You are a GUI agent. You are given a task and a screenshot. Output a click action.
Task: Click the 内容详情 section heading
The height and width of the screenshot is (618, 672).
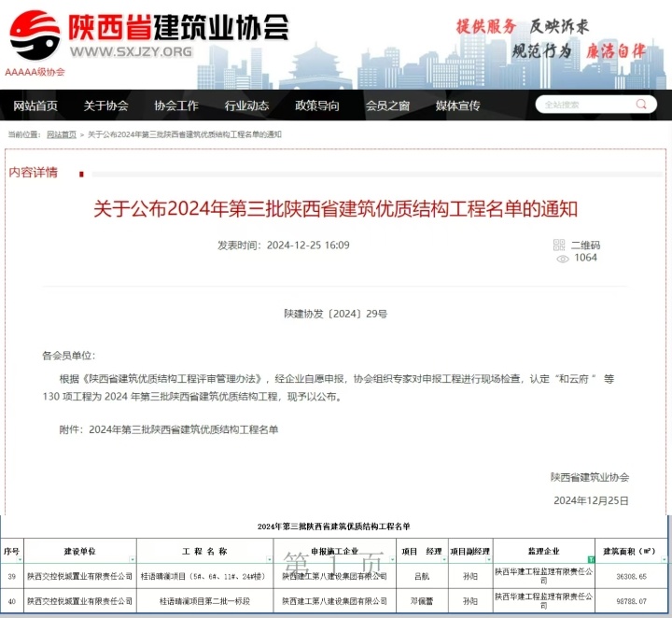click(34, 173)
